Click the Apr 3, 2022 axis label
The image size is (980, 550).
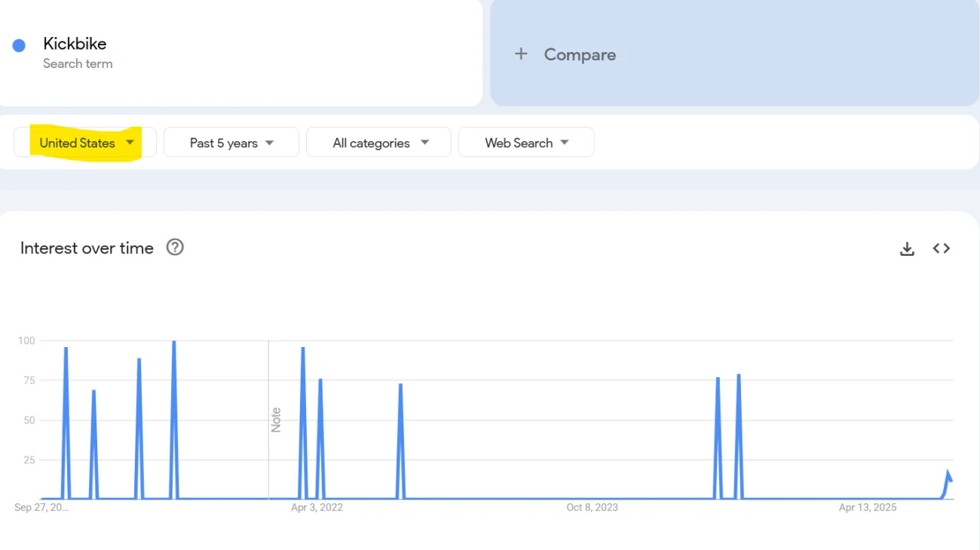317,508
